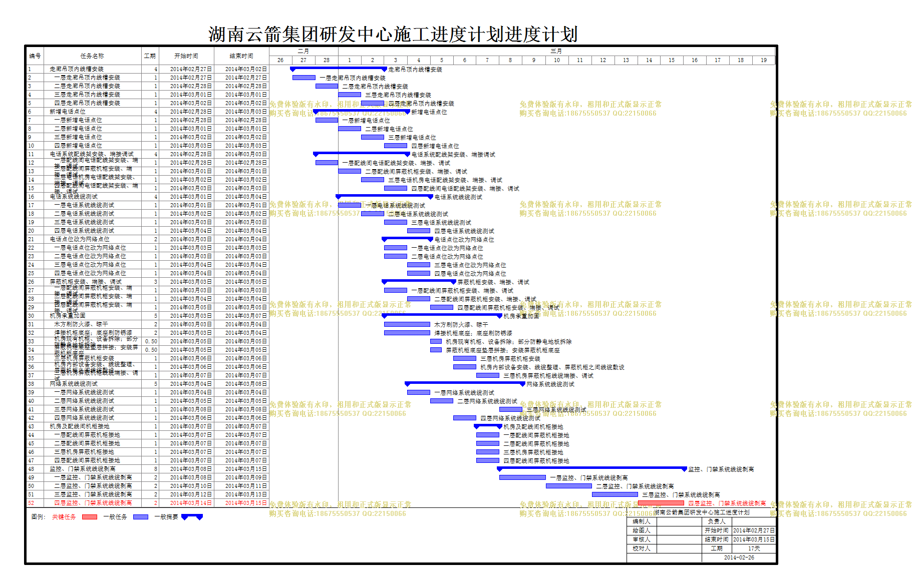The height and width of the screenshot is (588, 912).
Task: Click the 二月 month header in timeline
Action: (x=303, y=51)
